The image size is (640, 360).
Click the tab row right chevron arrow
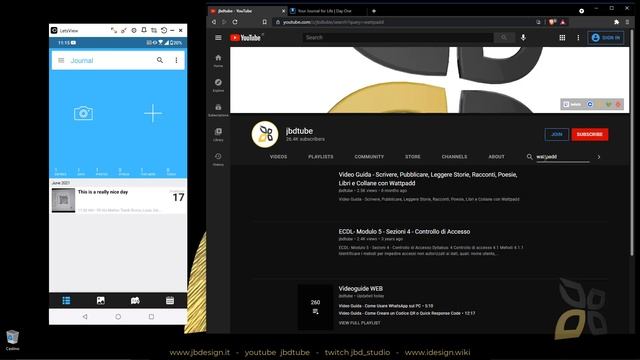599,157
